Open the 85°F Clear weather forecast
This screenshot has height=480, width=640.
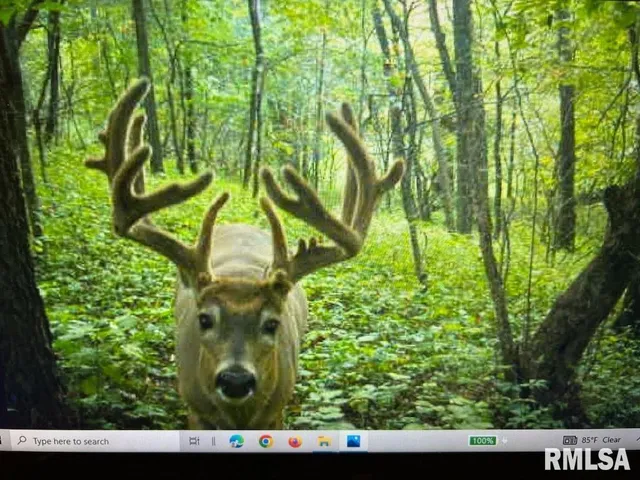tap(601, 440)
